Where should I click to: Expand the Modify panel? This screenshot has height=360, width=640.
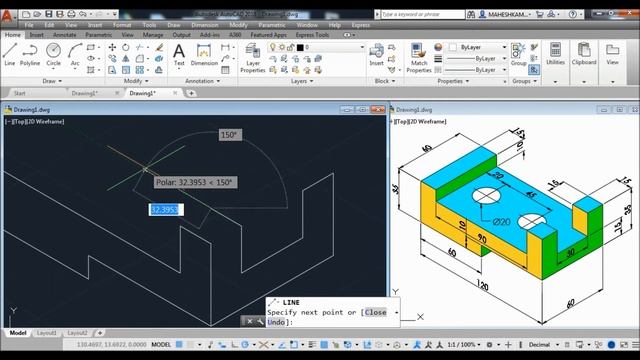(x=136, y=81)
